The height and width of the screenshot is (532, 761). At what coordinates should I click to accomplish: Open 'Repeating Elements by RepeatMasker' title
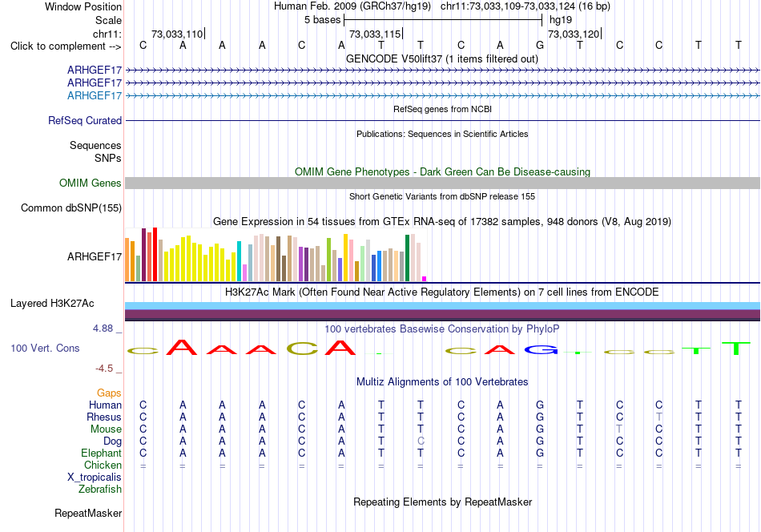coord(442,502)
